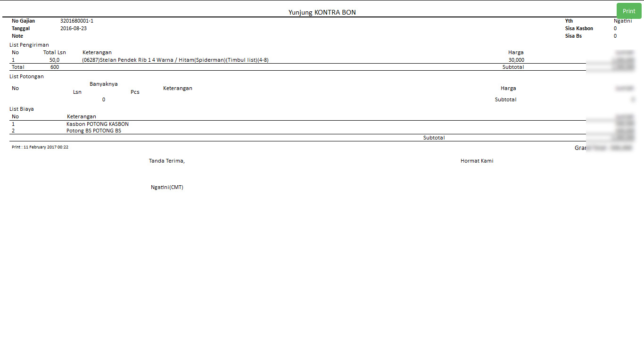Click the recipient name next to Yth

click(x=622, y=21)
